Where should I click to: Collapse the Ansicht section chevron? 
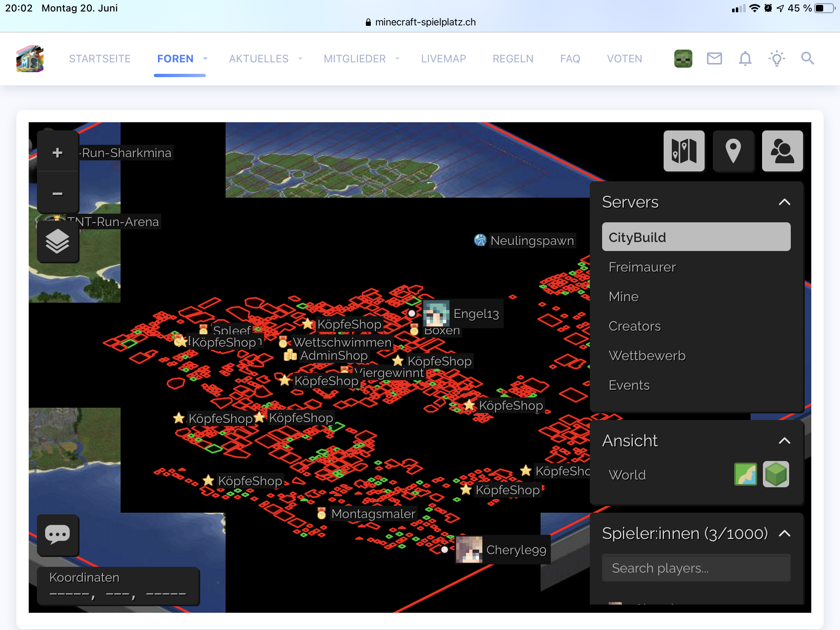[784, 441]
